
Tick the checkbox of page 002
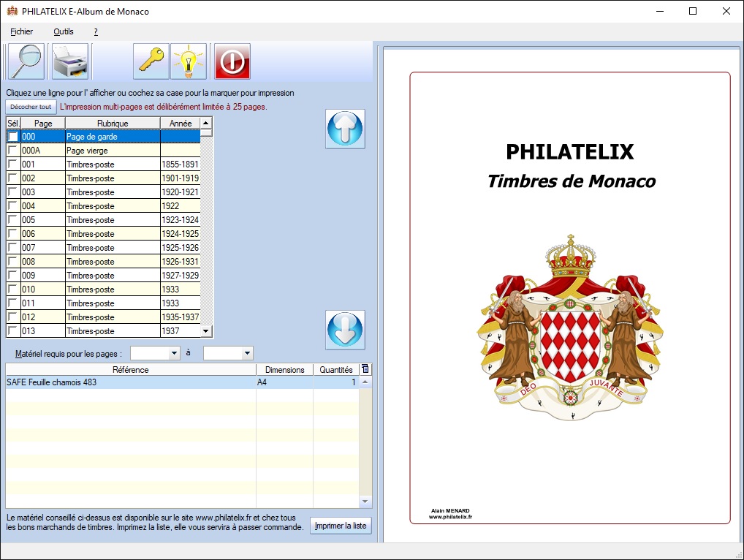pos(13,178)
